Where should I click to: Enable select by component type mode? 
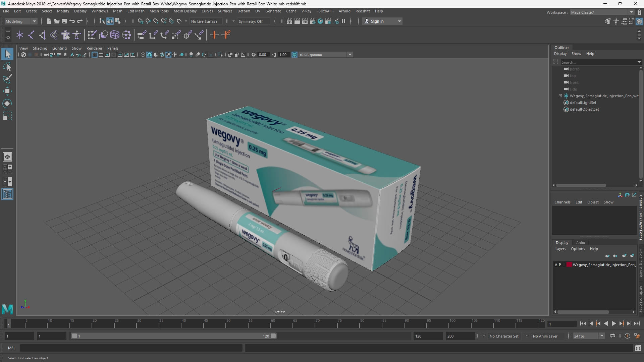click(118, 21)
